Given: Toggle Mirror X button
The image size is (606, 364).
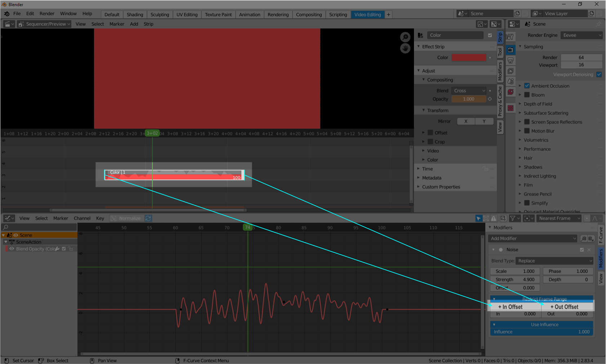Looking at the screenshot, I should pyautogui.click(x=466, y=121).
